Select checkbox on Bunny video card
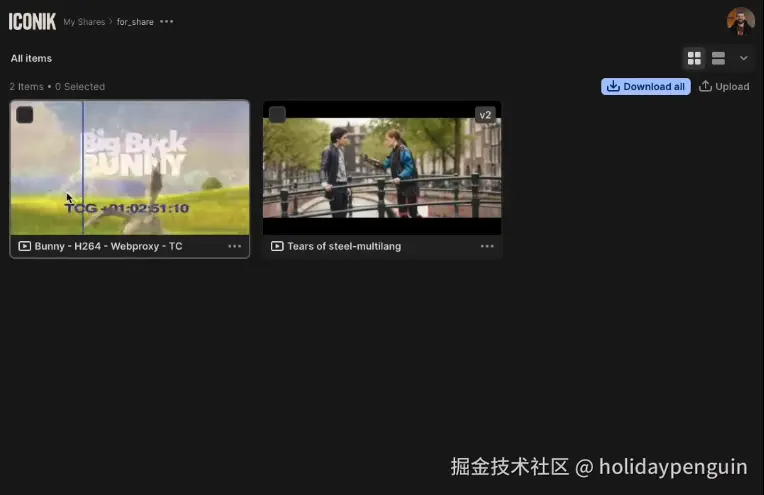764x495 pixels. (25, 115)
